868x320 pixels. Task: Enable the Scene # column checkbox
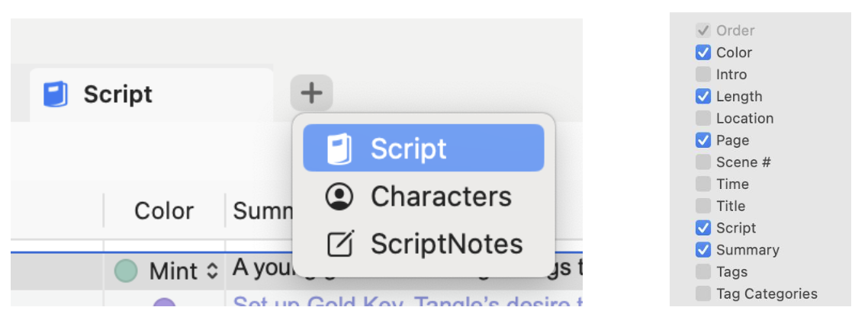703,162
